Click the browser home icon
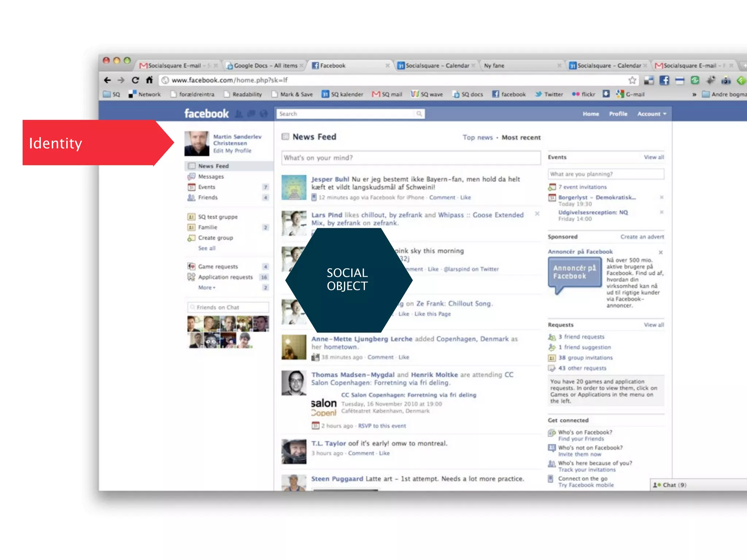 (149, 80)
